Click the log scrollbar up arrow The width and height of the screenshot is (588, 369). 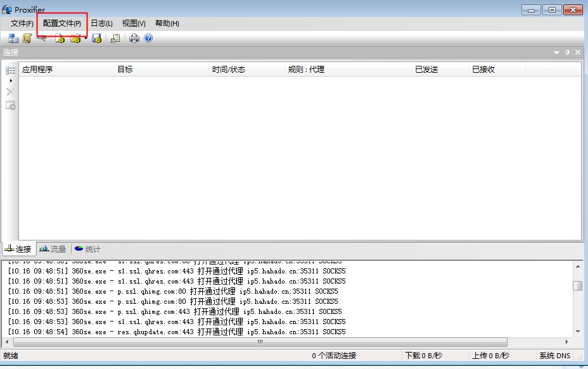click(x=578, y=266)
